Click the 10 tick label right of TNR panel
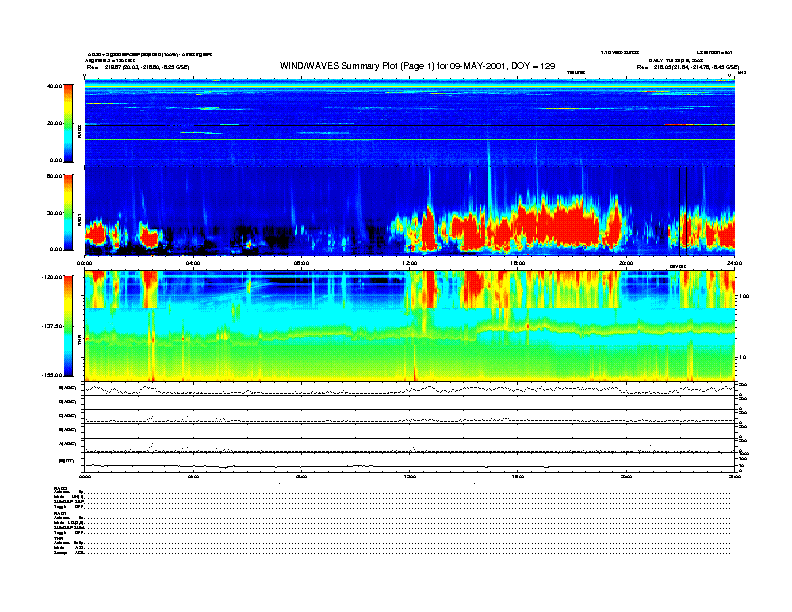 point(744,357)
